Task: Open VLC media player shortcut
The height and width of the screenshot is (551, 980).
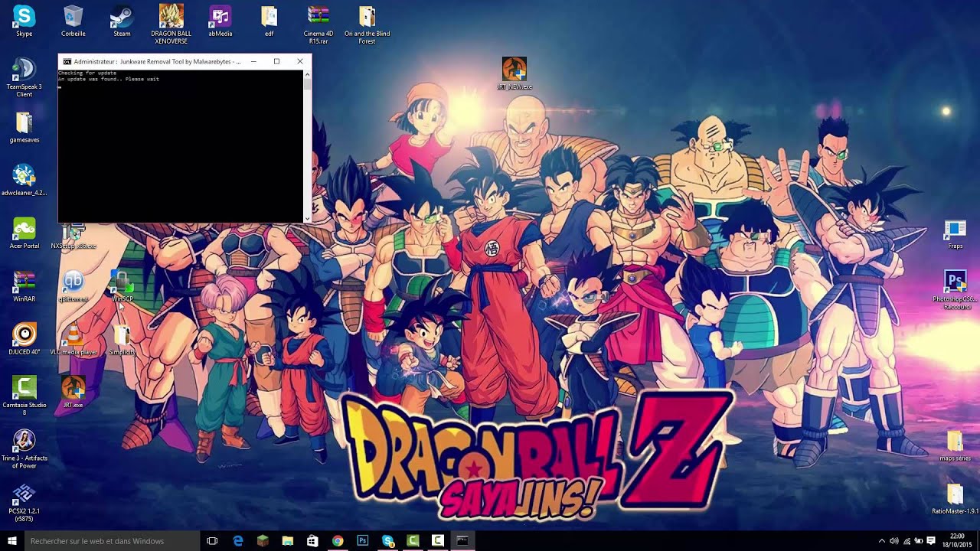Action: pyautogui.click(x=73, y=338)
